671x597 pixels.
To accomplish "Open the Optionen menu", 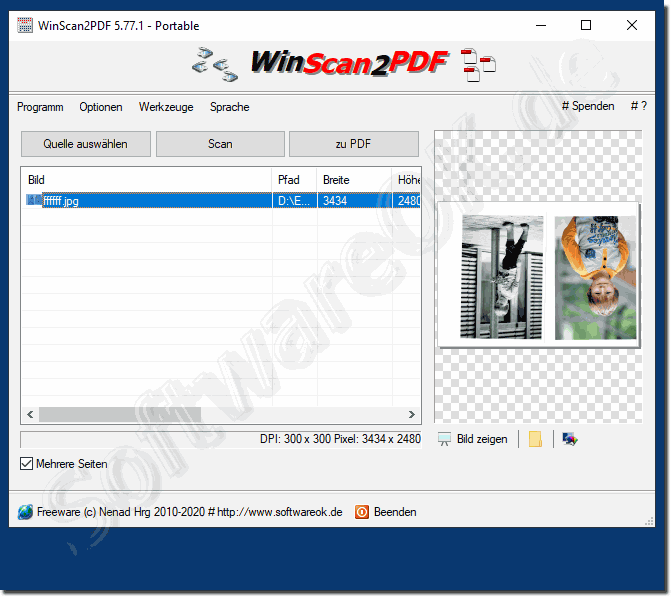I will tap(101, 107).
